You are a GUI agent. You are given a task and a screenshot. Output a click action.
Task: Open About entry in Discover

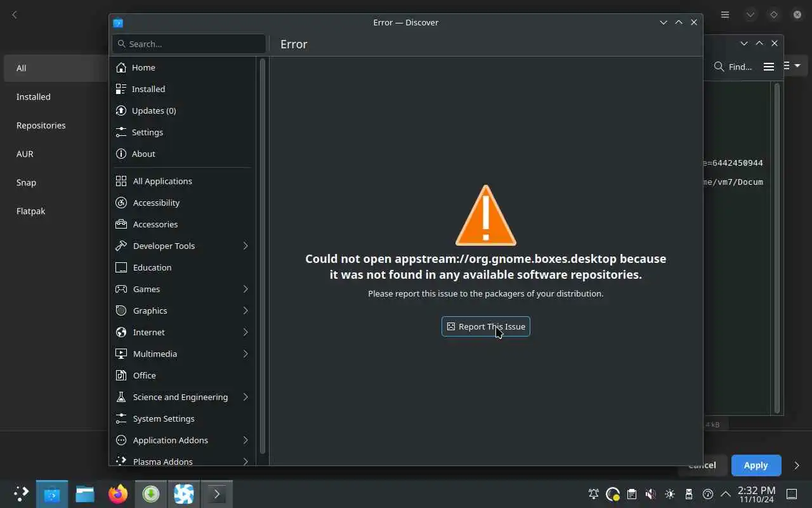[x=183, y=154]
